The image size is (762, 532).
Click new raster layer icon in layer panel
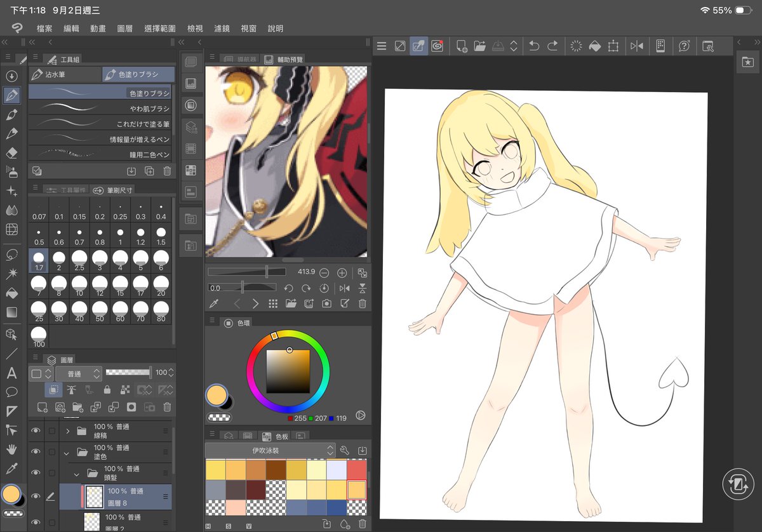pyautogui.click(x=43, y=407)
